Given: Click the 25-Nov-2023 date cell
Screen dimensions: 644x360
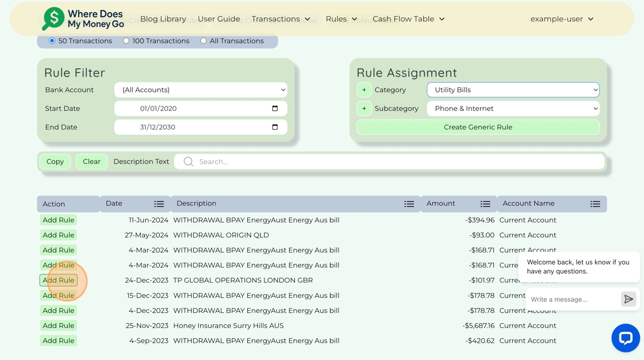Looking at the screenshot, I should pos(147,325).
